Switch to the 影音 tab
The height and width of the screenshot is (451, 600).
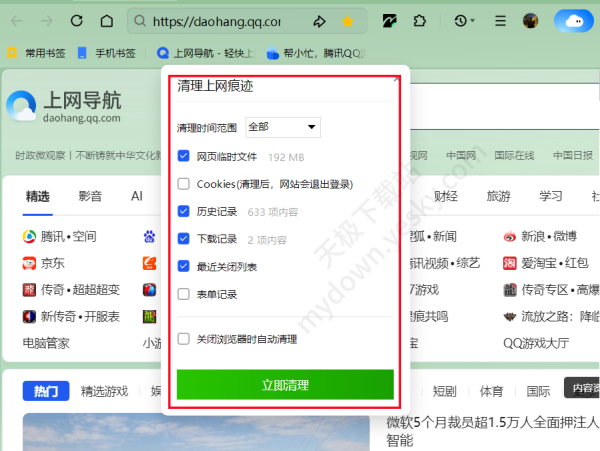click(90, 196)
